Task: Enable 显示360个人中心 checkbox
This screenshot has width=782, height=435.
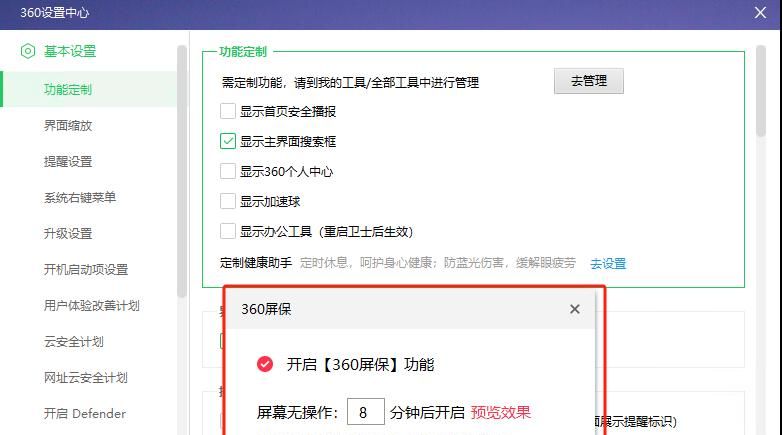Action: tap(228, 171)
